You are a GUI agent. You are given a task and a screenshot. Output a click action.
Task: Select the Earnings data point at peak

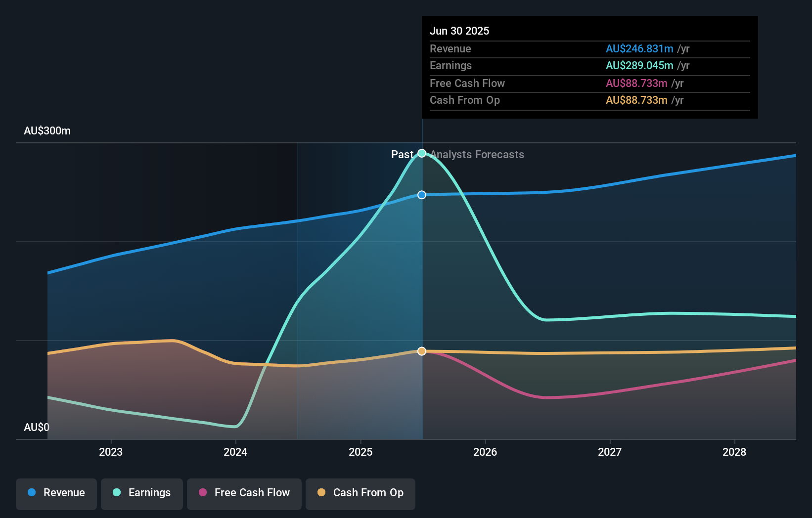(422, 153)
